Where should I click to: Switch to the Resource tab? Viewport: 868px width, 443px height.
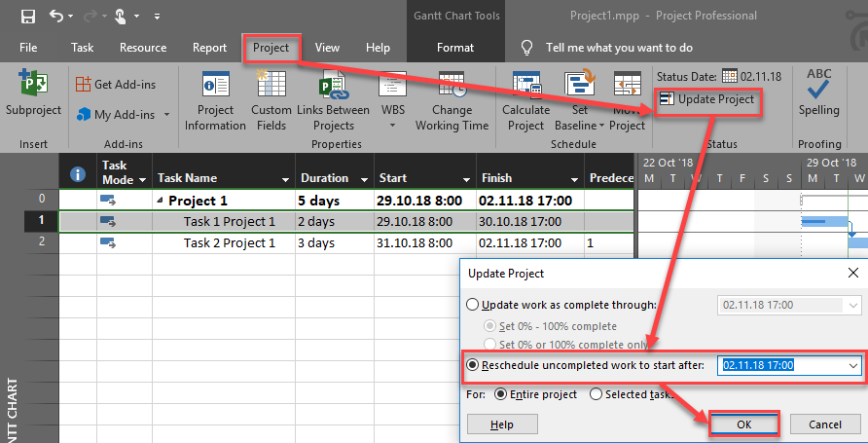point(143,48)
